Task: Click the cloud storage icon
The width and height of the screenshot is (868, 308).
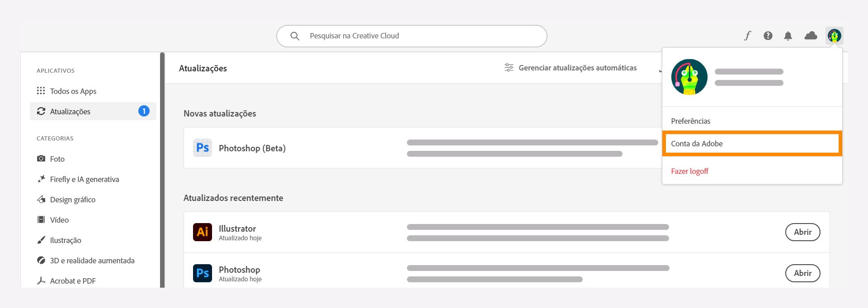Action: pyautogui.click(x=810, y=36)
